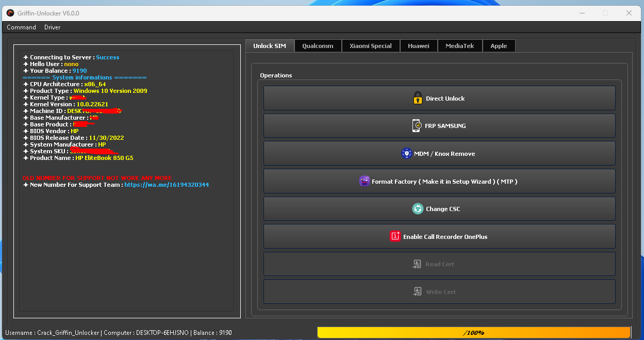The image size is (644, 340).
Task: Start the FRP SAMSUNG operation
Action: pyautogui.click(x=439, y=125)
